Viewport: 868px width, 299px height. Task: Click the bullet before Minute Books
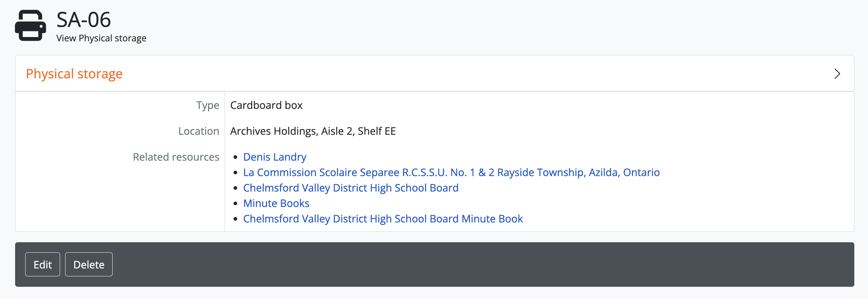(235, 203)
